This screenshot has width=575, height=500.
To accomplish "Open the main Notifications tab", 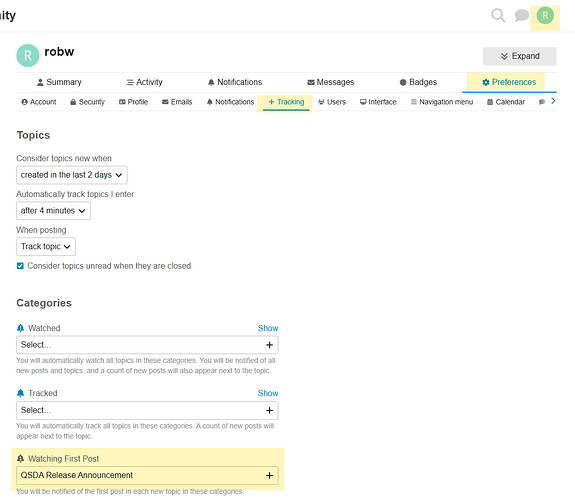I will tap(235, 82).
